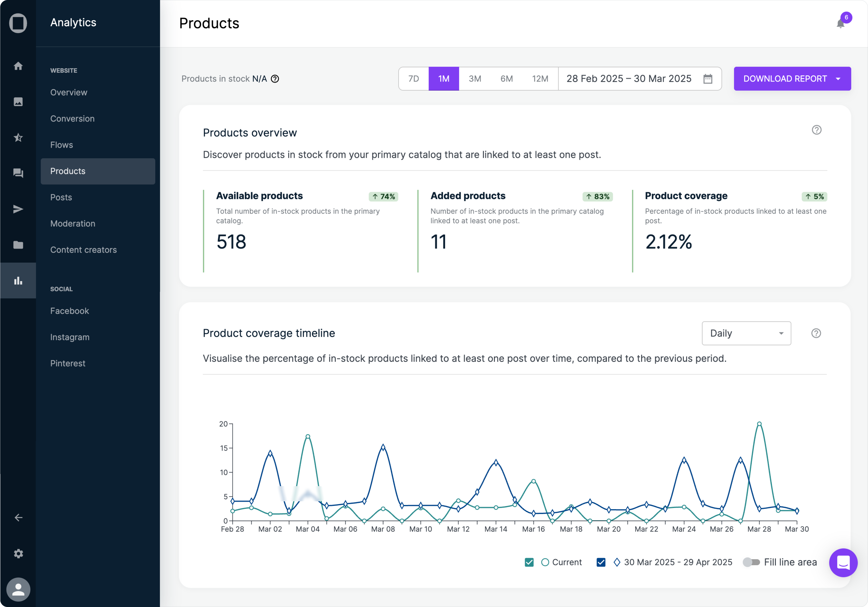Click the calendar icon in date range
This screenshot has width=868, height=607.
[x=707, y=79]
